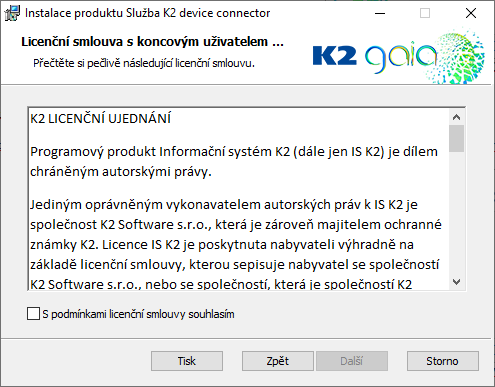Minimize the installer window
This screenshot has height=387, width=495.
tap(380, 13)
